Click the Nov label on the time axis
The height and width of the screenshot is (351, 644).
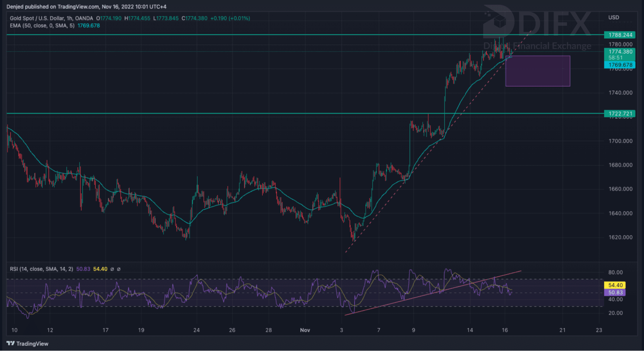pyautogui.click(x=305, y=330)
